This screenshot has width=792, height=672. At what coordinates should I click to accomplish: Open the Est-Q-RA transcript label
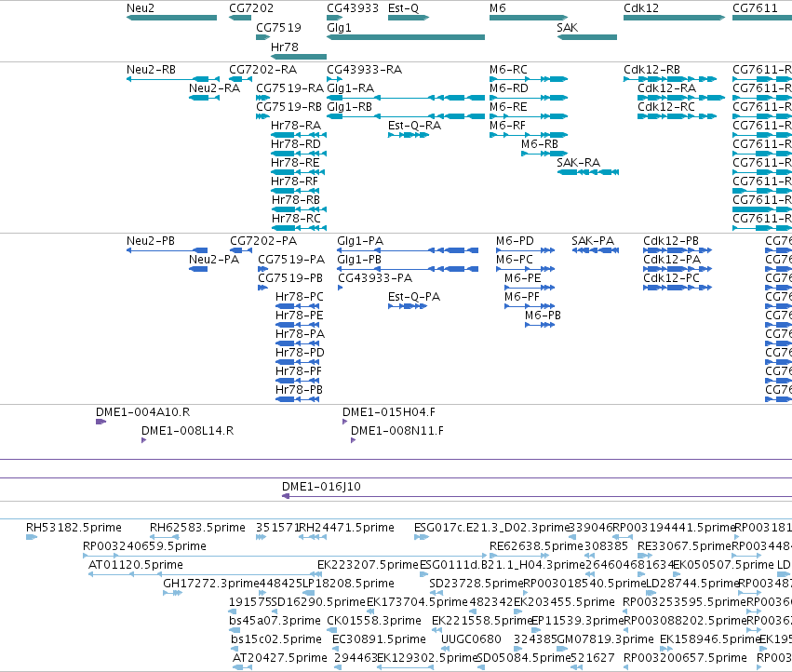pyautogui.click(x=415, y=126)
